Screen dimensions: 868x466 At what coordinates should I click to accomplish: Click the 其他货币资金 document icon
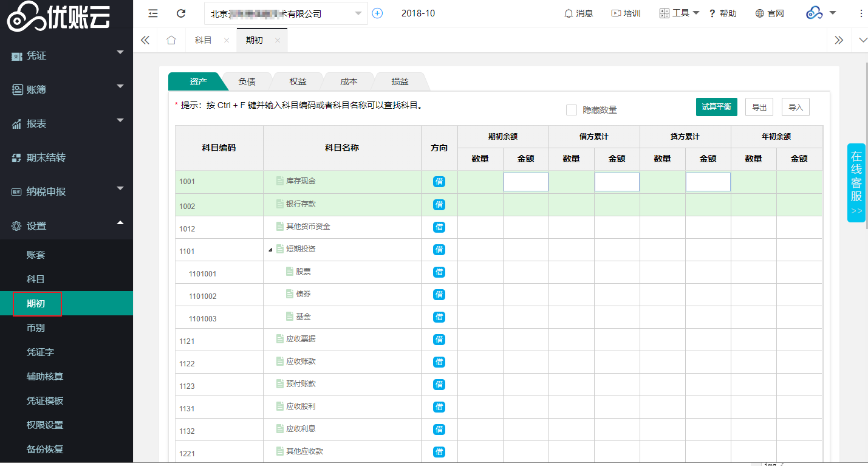pos(279,227)
